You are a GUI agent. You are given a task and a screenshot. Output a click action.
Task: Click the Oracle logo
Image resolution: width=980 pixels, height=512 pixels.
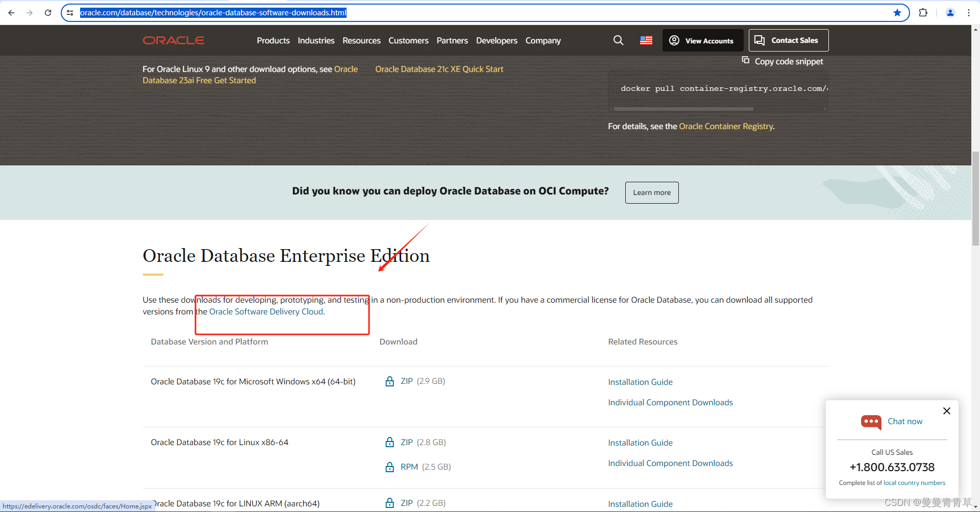pyautogui.click(x=173, y=40)
